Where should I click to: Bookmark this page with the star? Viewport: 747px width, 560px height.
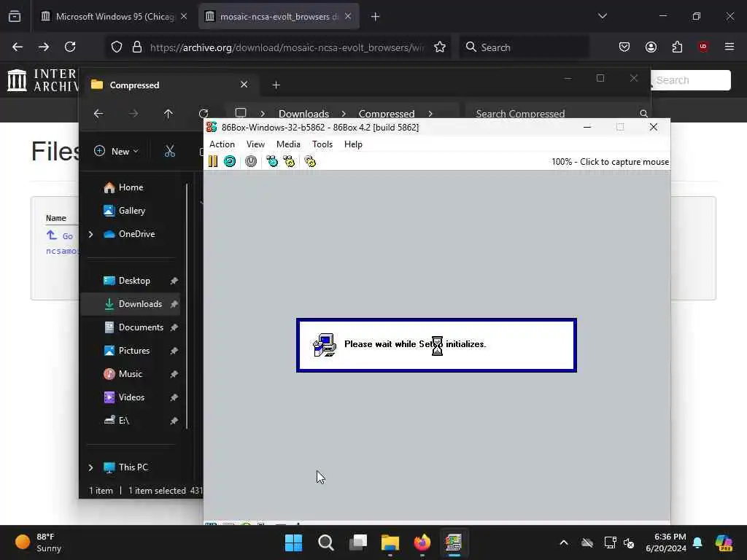click(440, 47)
